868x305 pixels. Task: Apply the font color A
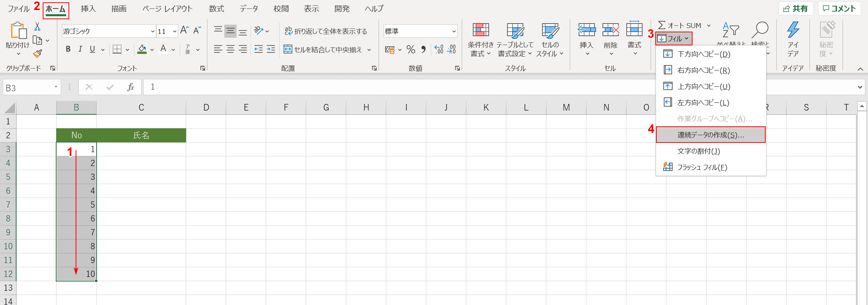(x=164, y=49)
